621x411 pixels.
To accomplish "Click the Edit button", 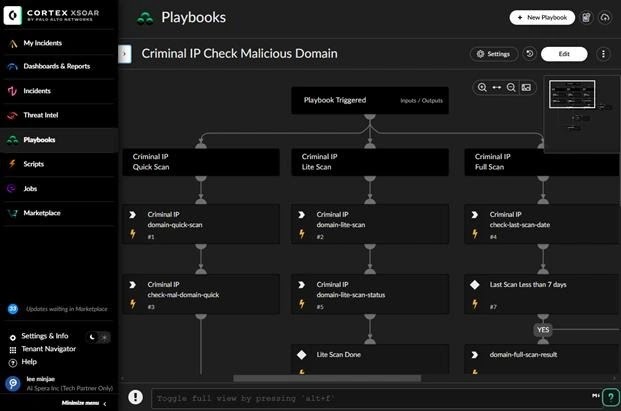I will pyautogui.click(x=564, y=54).
